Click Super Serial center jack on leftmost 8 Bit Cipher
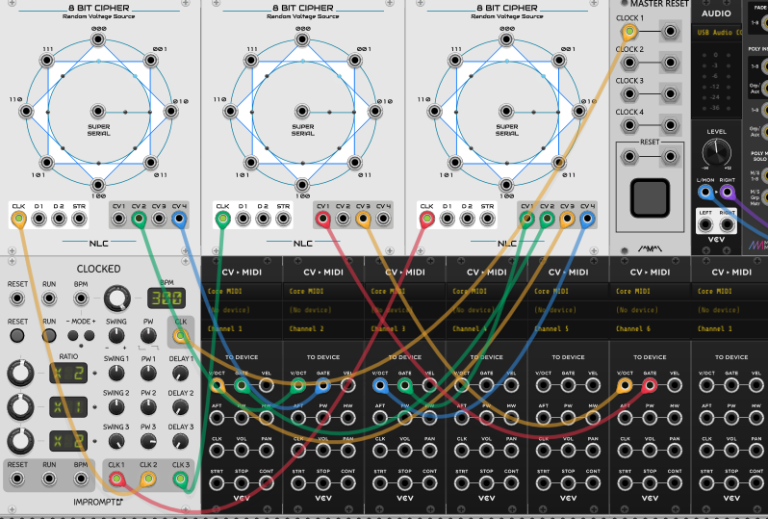The image size is (768, 519). pos(98,111)
